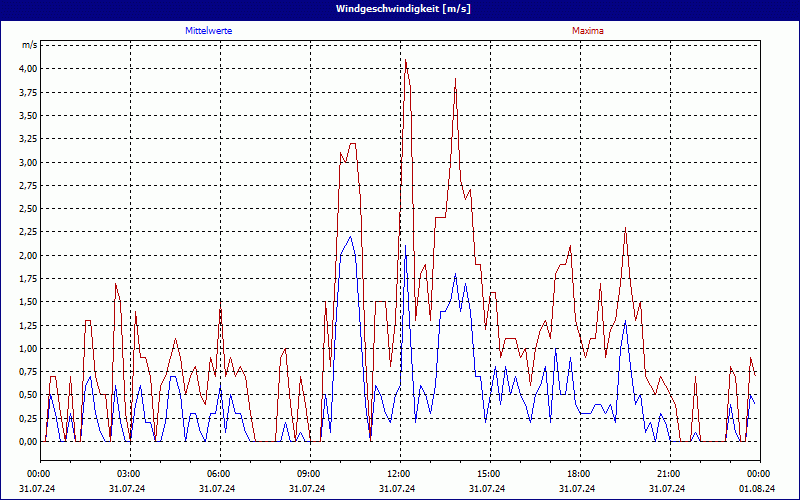Click the 18:00 time axis label

(x=580, y=474)
